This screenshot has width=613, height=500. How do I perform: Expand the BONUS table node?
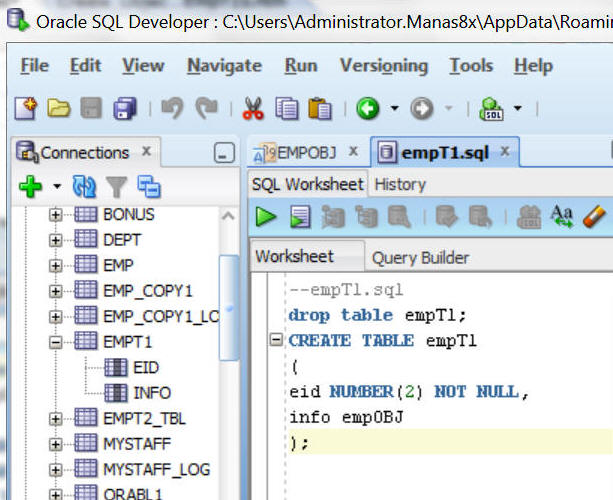tap(56, 215)
